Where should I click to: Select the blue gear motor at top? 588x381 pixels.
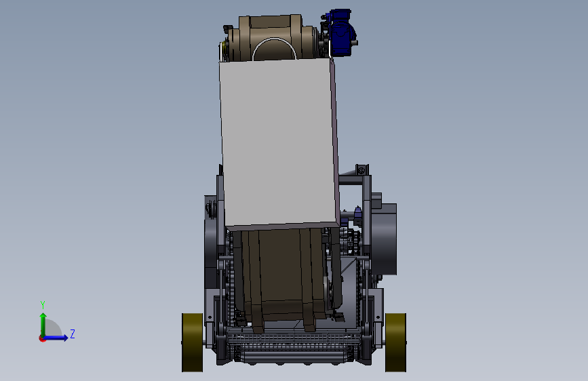pos(341,33)
